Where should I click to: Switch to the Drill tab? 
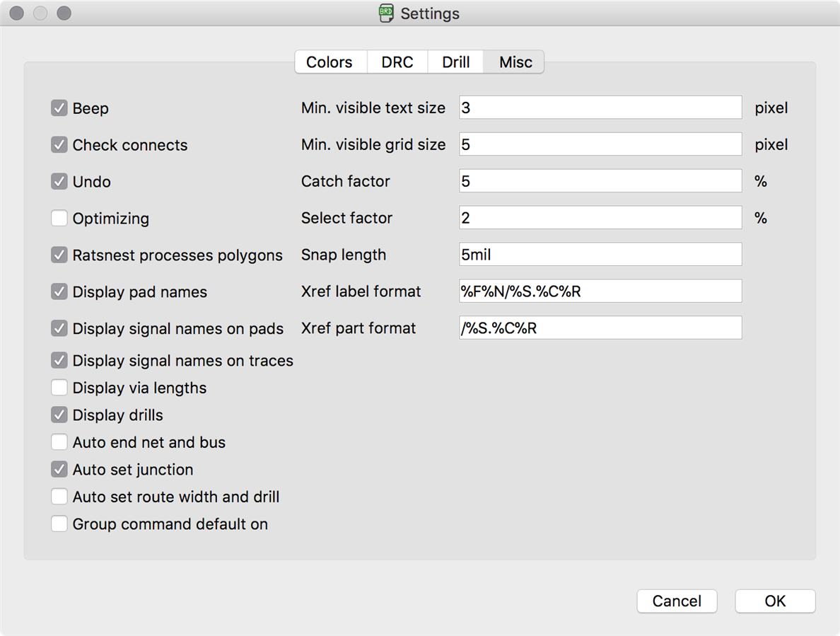(456, 62)
